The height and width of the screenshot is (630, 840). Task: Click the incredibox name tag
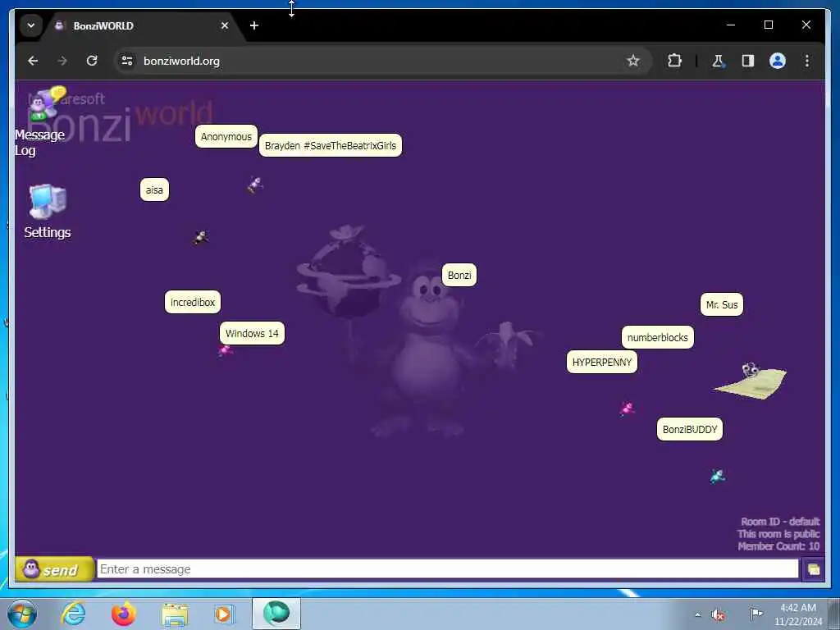click(x=192, y=302)
